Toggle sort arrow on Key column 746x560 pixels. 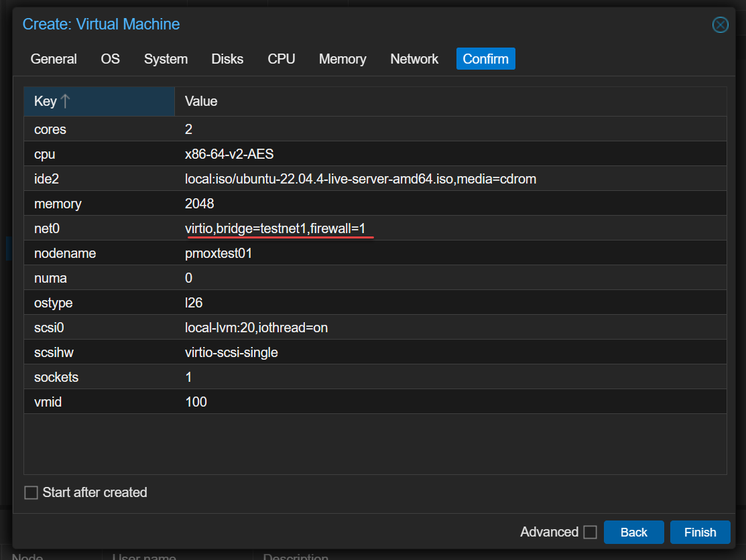click(65, 101)
